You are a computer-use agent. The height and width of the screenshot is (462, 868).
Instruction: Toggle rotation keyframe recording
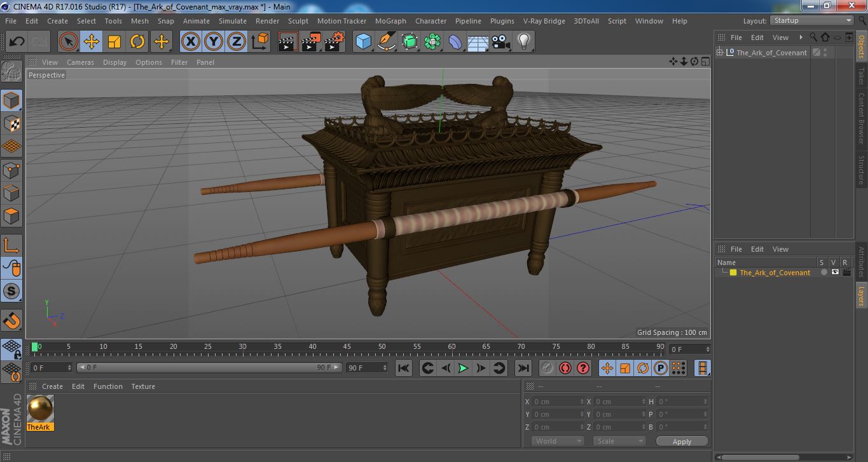[x=643, y=368]
